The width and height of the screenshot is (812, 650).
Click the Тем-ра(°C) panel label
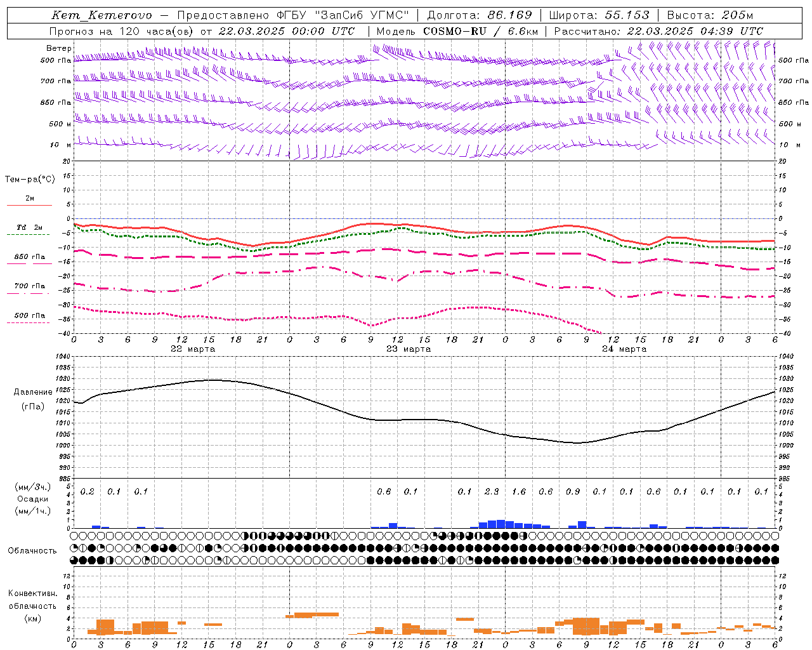point(30,180)
